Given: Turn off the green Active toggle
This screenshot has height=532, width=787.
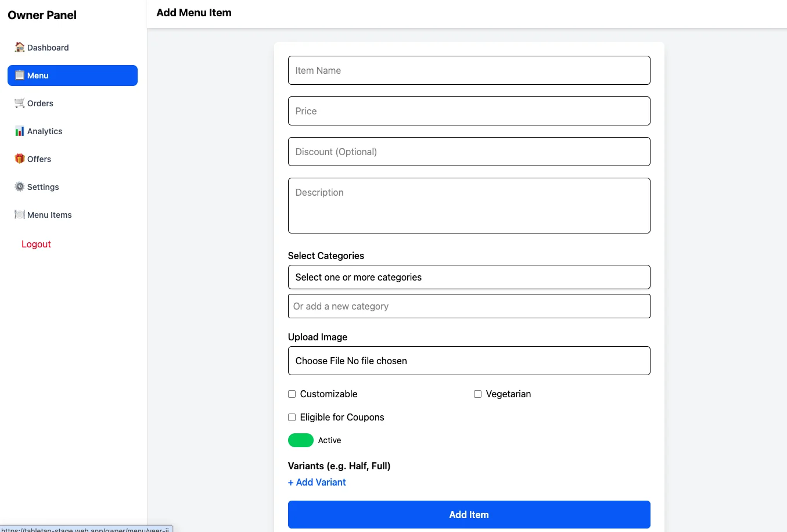Looking at the screenshot, I should 301,440.
